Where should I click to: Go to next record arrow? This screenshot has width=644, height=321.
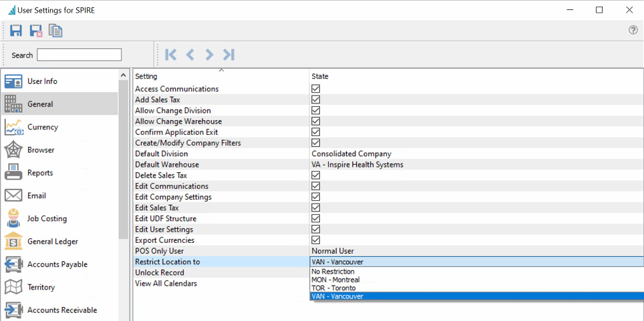click(x=209, y=55)
